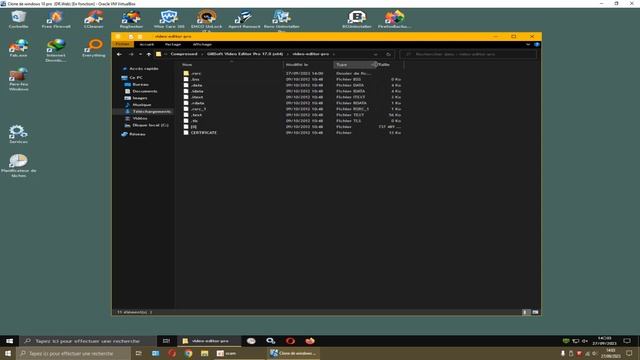This screenshot has width=640, height=360.
Task: Expand the breadcrumb chevron after video-editor-pro
Action: pyautogui.click(x=333, y=54)
